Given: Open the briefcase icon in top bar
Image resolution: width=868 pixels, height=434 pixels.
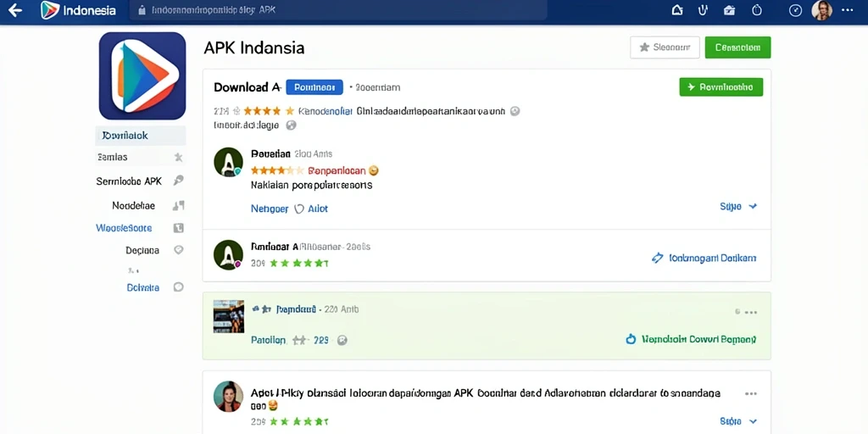Looking at the screenshot, I should point(730,10).
